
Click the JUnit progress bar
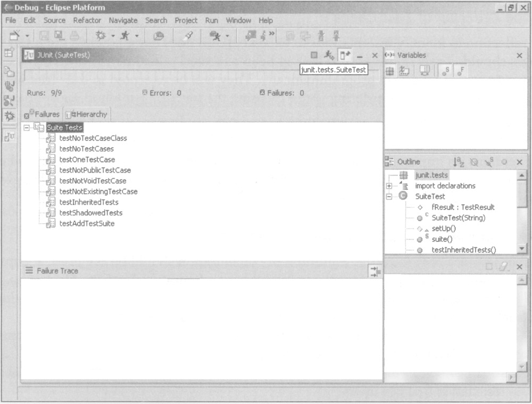[160, 75]
